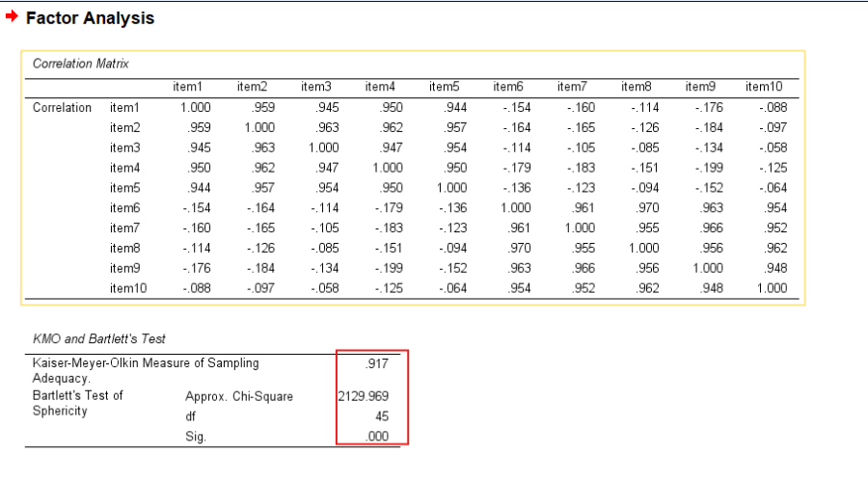
Task: Select the KMO and Bartlett's Test title
Action: pyautogui.click(x=99, y=338)
